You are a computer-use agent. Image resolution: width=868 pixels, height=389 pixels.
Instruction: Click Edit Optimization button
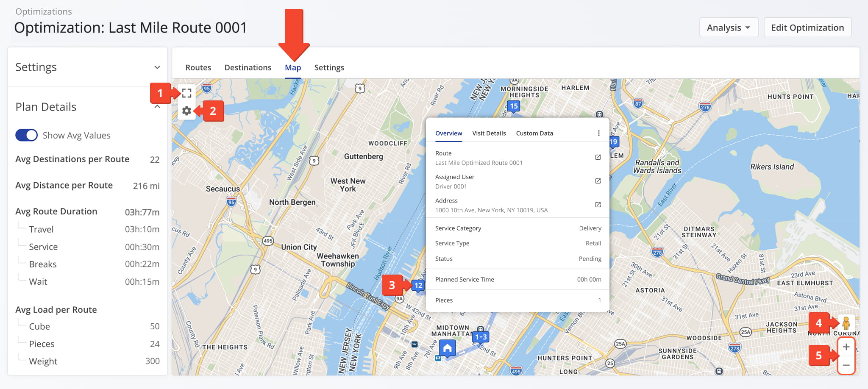[807, 28]
